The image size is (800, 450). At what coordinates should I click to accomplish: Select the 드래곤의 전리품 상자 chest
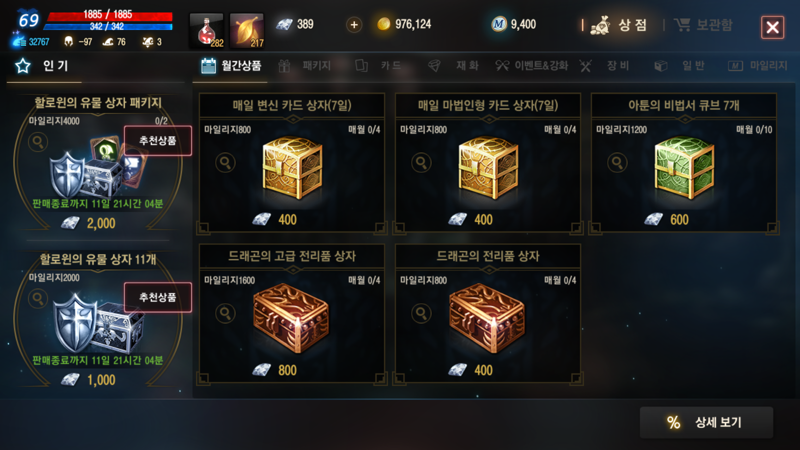(488, 314)
